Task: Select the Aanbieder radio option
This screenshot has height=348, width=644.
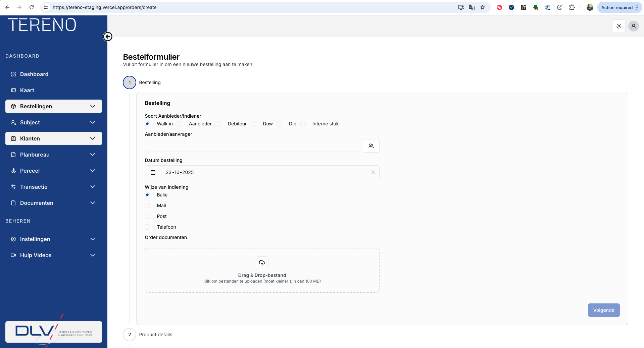Action: 180,124
